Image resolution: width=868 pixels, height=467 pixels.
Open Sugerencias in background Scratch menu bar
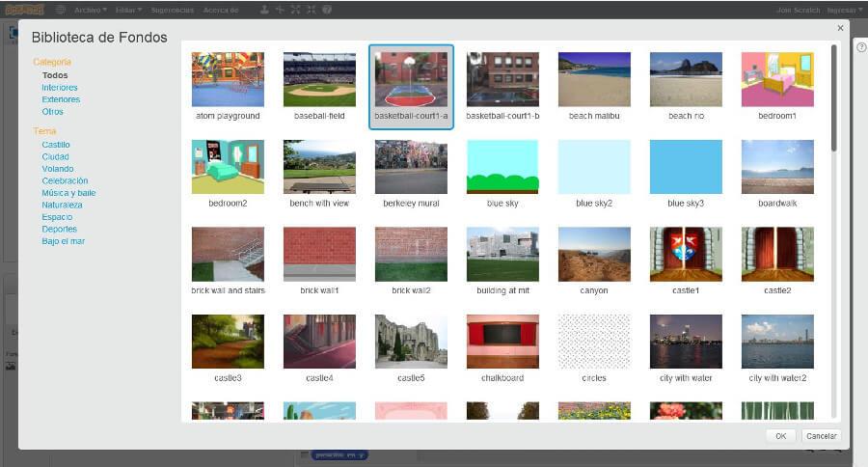tap(173, 10)
